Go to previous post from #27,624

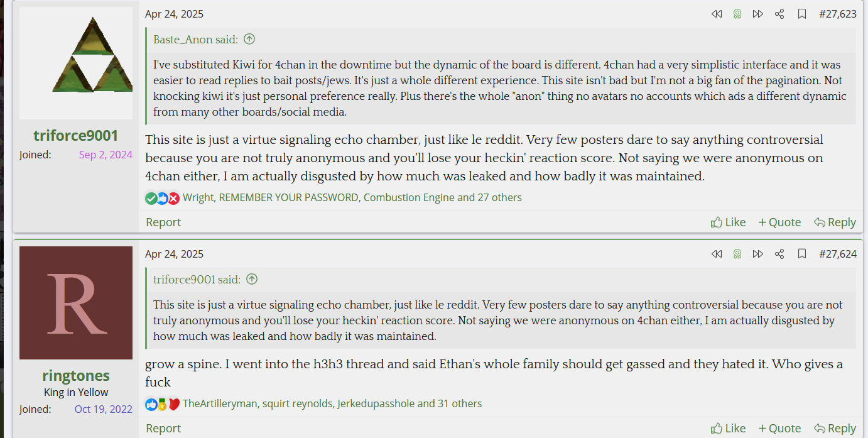[x=716, y=254]
